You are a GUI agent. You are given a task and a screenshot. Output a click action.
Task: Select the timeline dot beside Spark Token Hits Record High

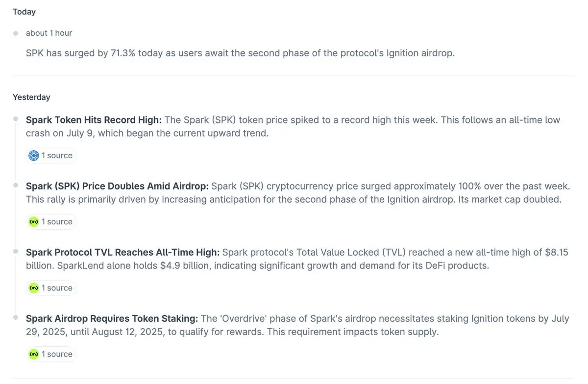(16, 119)
